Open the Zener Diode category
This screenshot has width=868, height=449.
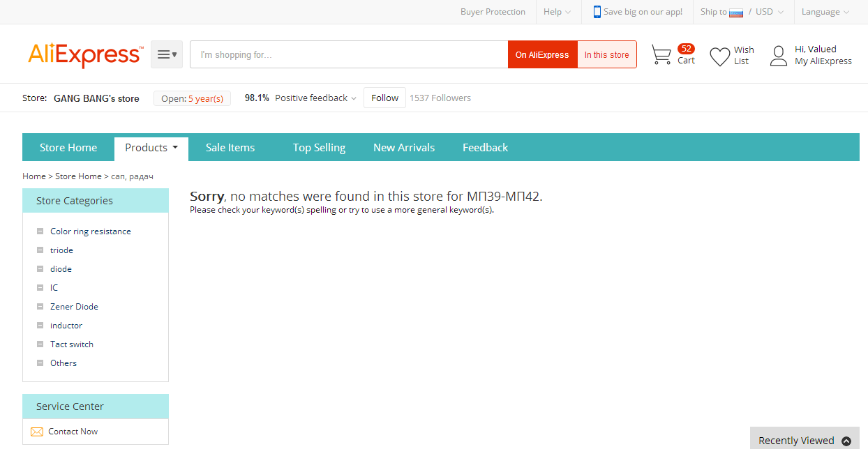tap(74, 307)
